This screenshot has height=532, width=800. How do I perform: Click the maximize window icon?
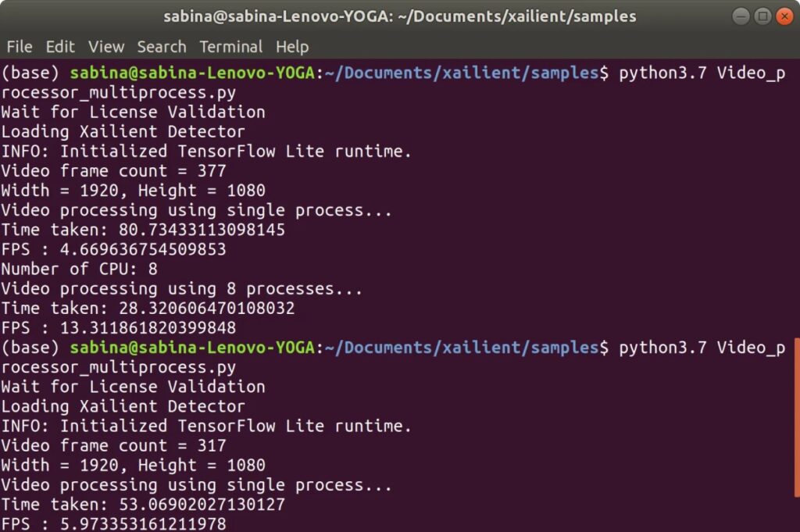pos(762,16)
